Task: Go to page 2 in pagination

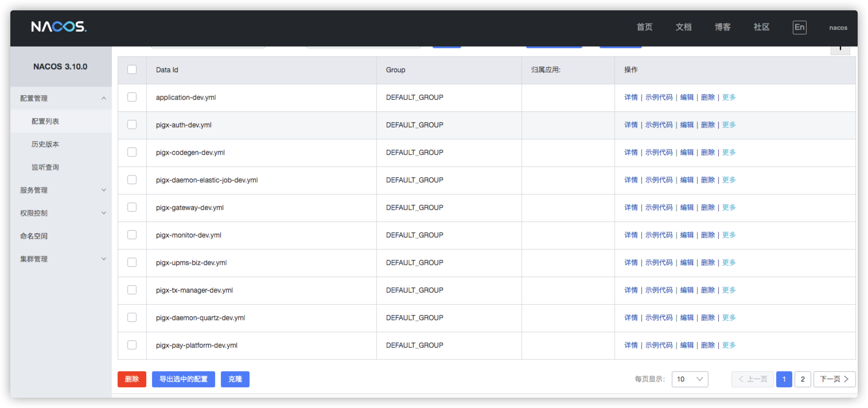Action: (802, 379)
